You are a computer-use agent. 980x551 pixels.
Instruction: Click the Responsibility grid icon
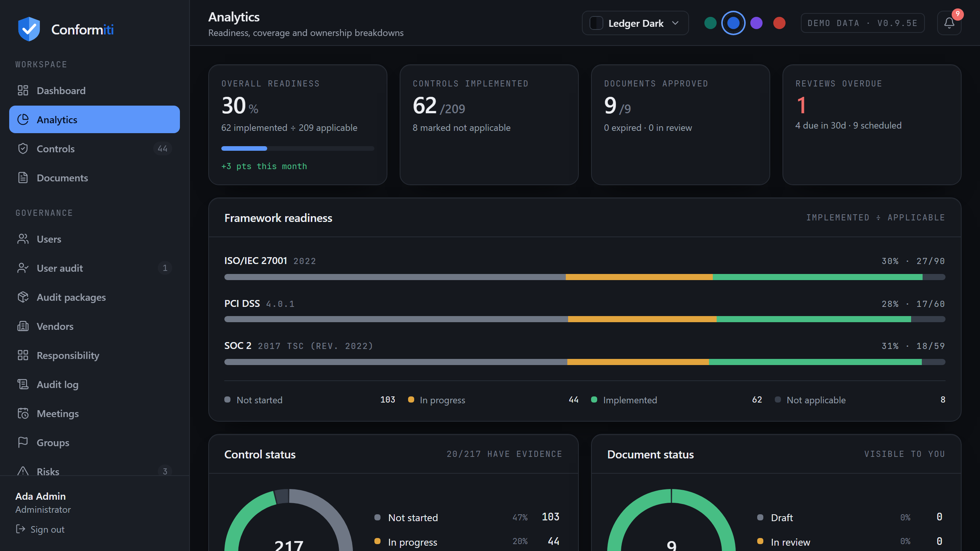(23, 355)
